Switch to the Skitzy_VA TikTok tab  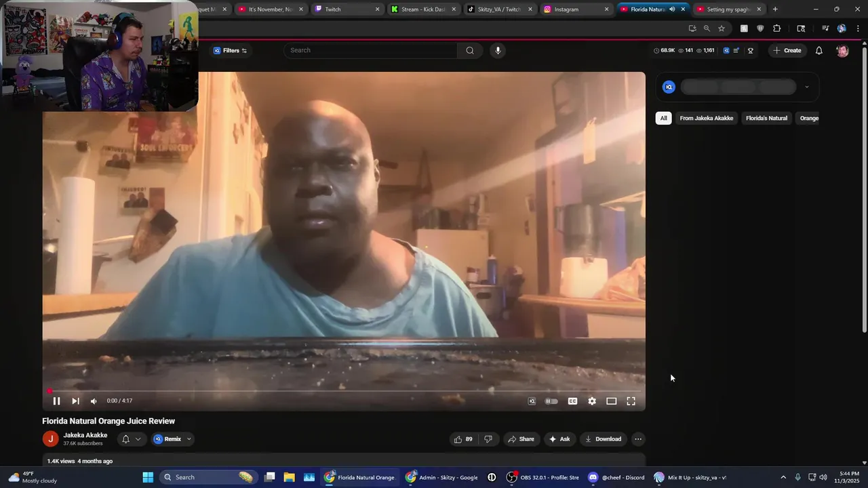[499, 9]
